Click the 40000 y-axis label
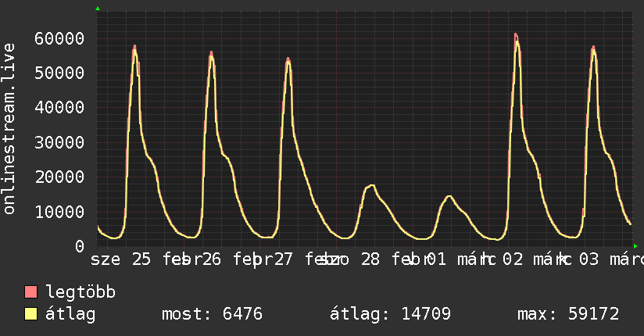 coord(59,108)
